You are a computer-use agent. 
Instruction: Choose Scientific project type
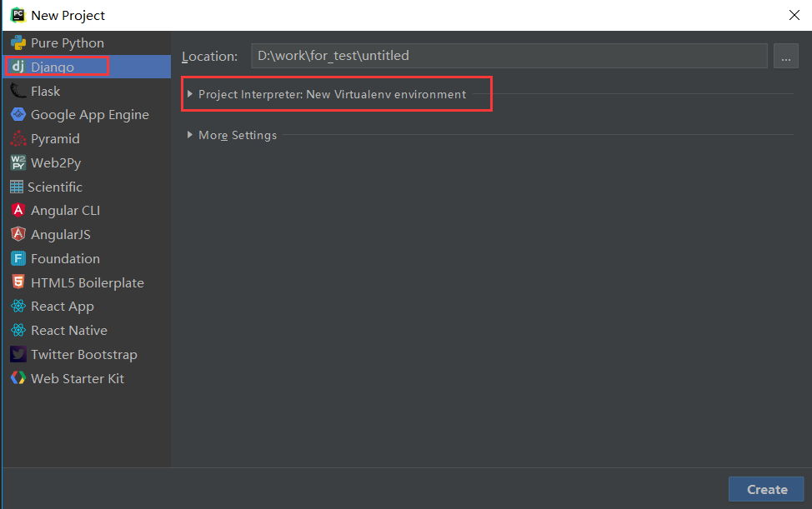[x=54, y=187]
